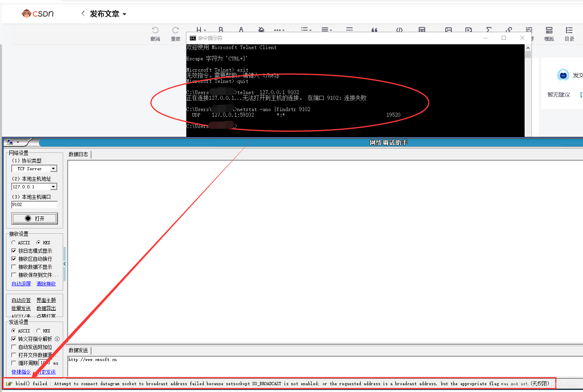
Task: Select the 数据日志 tab
Action: tap(79, 155)
